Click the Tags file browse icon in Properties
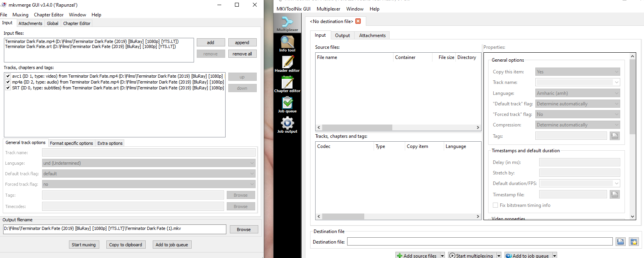The height and width of the screenshot is (258, 644). point(615,136)
